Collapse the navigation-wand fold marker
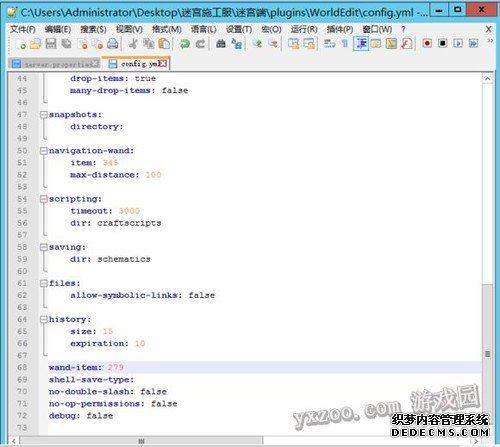Image resolution: width=500 pixels, height=447 pixels. 44,151
